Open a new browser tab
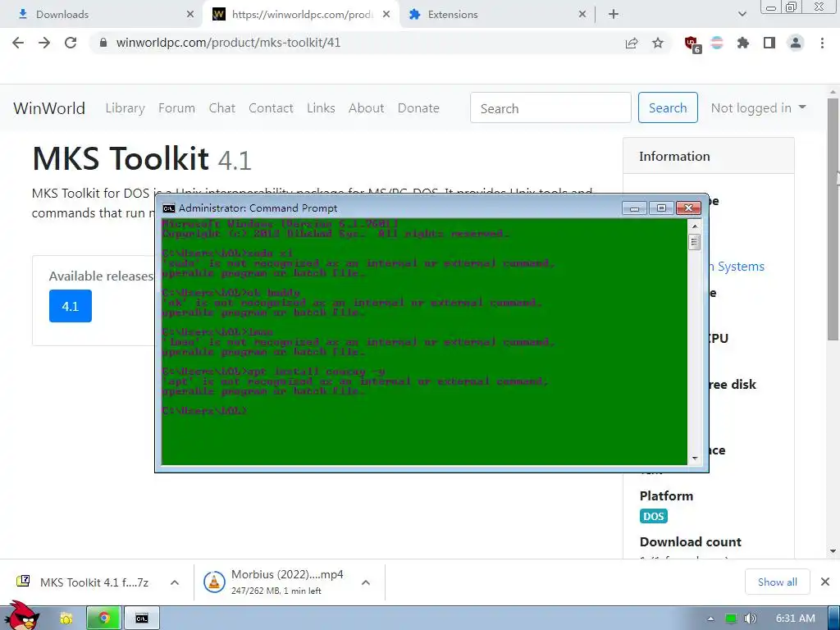 coord(614,15)
